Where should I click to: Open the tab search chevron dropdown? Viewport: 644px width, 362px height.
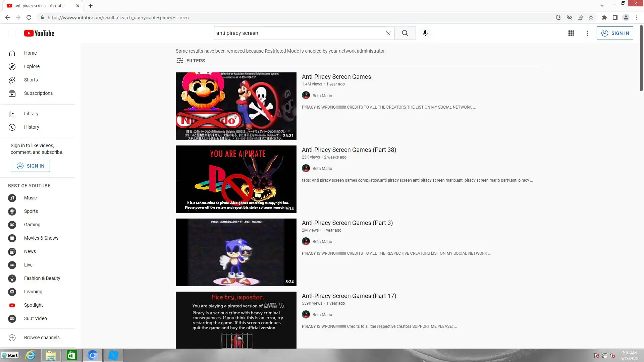click(602, 5)
